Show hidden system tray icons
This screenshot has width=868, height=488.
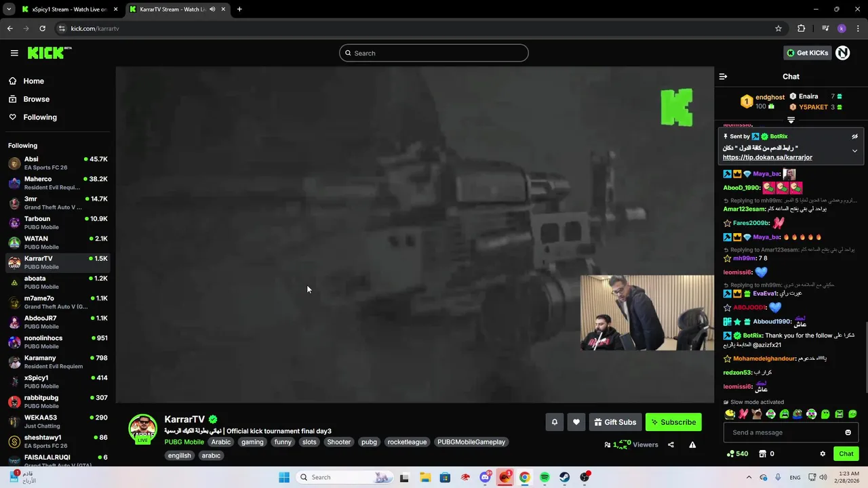pos(749,477)
